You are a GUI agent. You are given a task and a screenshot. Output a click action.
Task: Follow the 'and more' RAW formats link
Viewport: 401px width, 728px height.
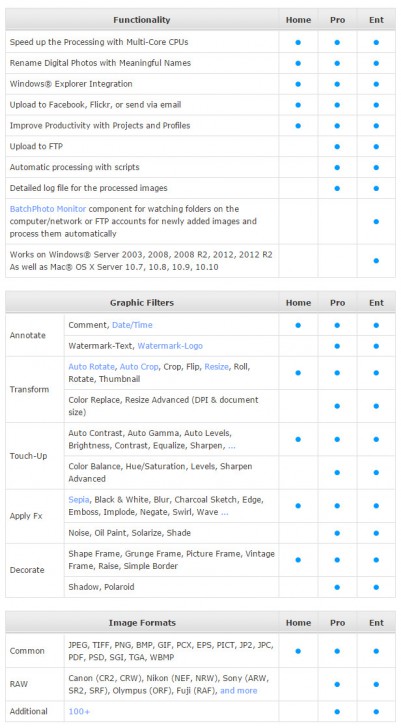239,691
